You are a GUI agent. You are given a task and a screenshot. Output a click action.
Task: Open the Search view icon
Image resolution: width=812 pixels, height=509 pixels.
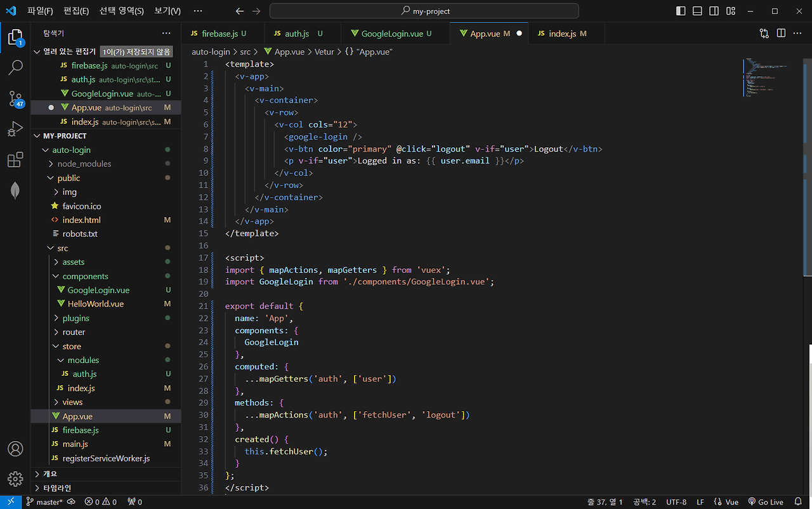[15, 67]
